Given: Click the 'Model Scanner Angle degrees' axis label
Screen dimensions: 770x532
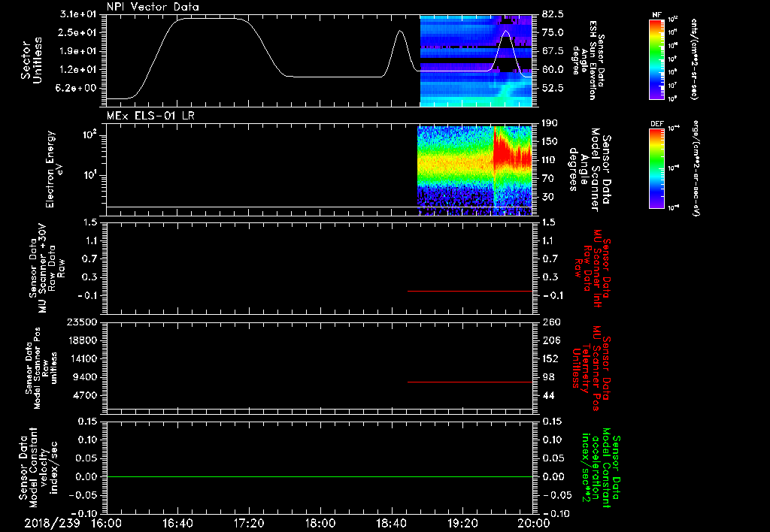Looking at the screenshot, I should pos(590,171).
